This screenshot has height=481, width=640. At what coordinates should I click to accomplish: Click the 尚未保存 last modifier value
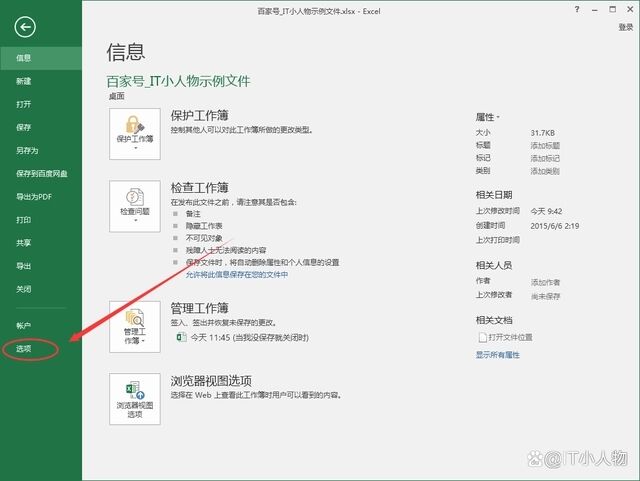pyautogui.click(x=545, y=296)
